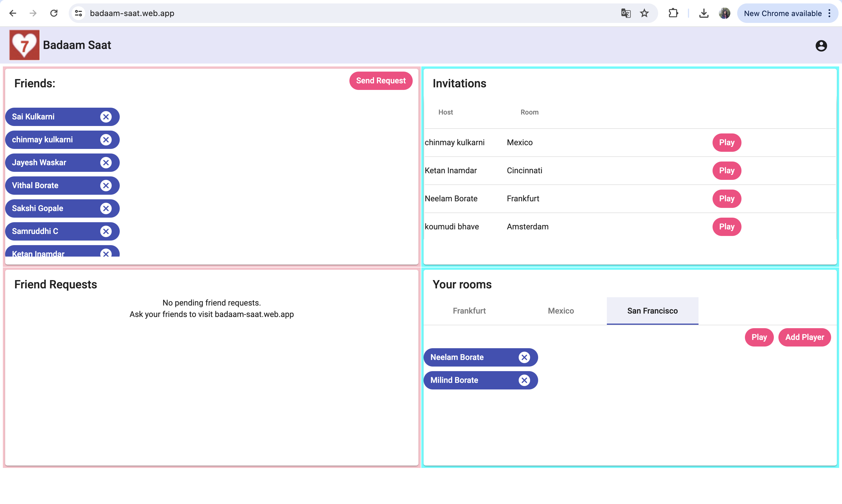This screenshot has width=842, height=504.
Task: Open the user account profile icon
Action: [821, 46]
